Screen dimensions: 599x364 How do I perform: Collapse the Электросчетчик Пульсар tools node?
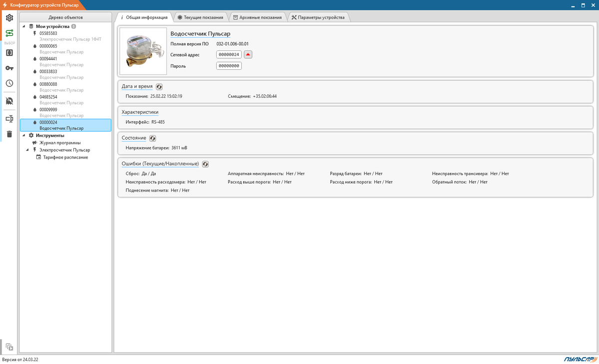click(x=28, y=150)
